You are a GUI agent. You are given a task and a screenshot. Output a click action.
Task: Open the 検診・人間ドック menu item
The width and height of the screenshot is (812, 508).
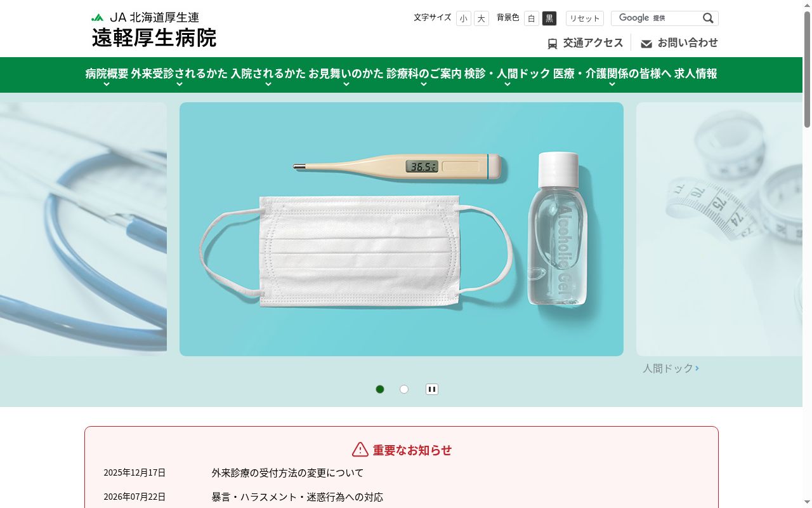coord(507,74)
